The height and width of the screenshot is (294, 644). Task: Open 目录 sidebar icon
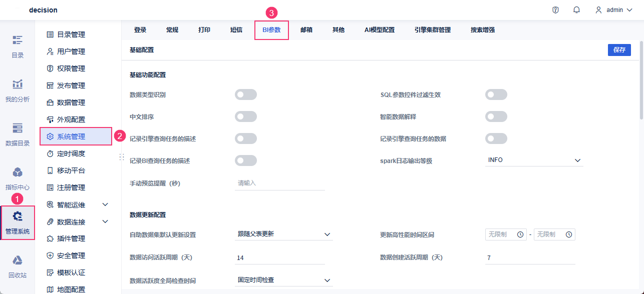(18, 46)
